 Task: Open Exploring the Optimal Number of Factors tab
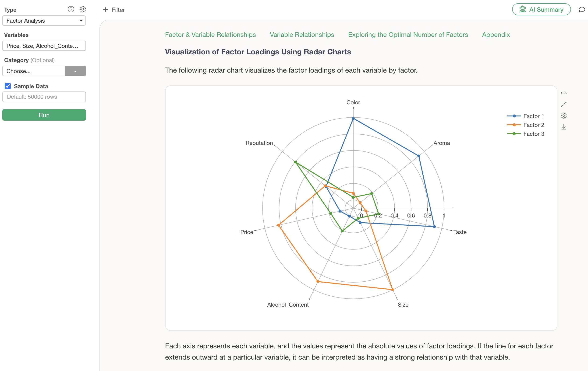click(x=408, y=35)
